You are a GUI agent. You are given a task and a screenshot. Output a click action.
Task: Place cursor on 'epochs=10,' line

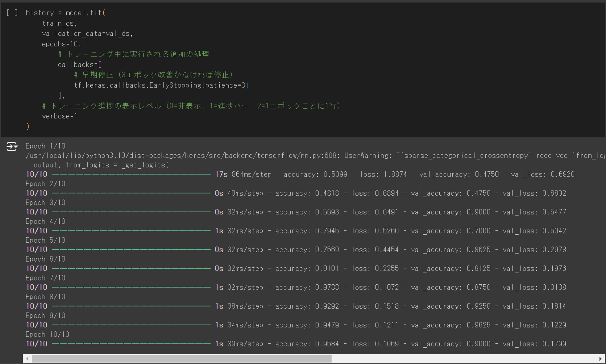62,44
